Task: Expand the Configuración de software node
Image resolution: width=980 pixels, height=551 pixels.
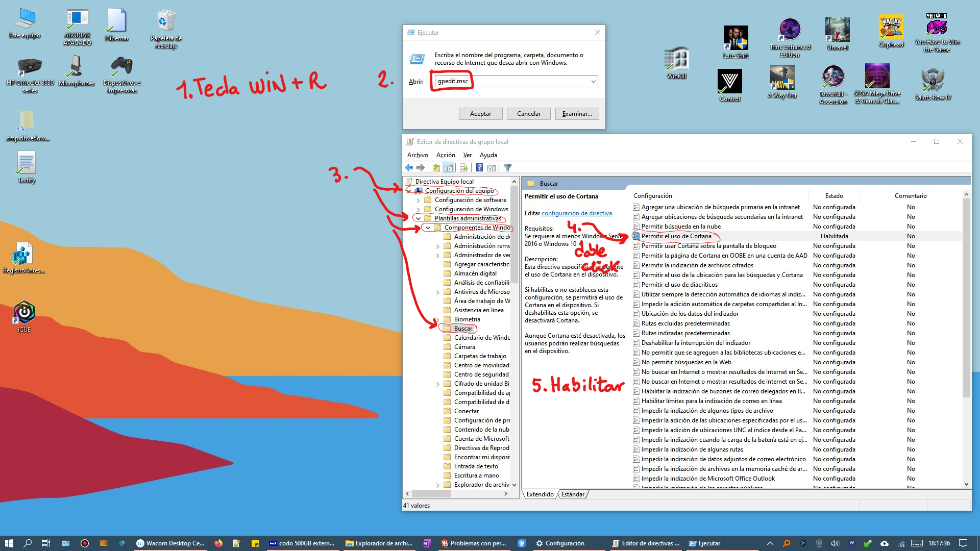Action: (419, 200)
